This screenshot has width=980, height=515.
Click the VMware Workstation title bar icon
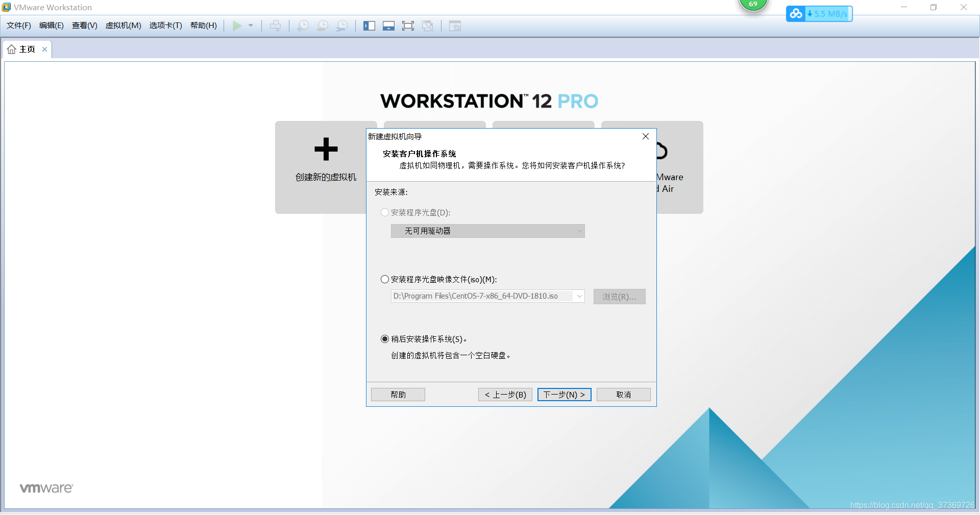click(6, 7)
